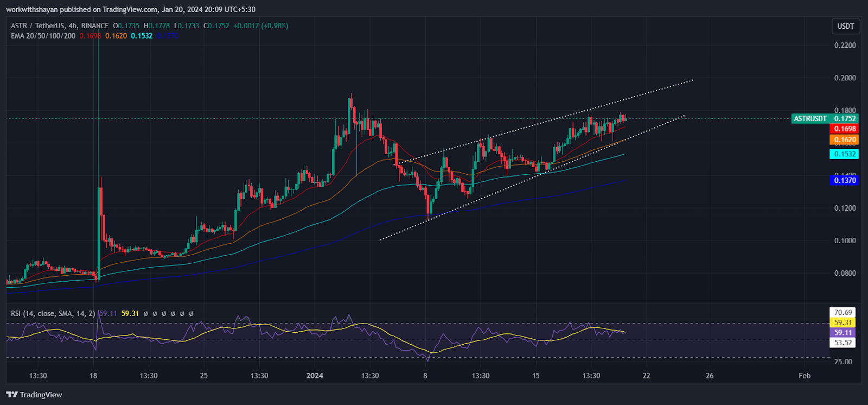Click the L0.1733 low value in legend
The height and width of the screenshot is (405, 868).
point(187,26)
